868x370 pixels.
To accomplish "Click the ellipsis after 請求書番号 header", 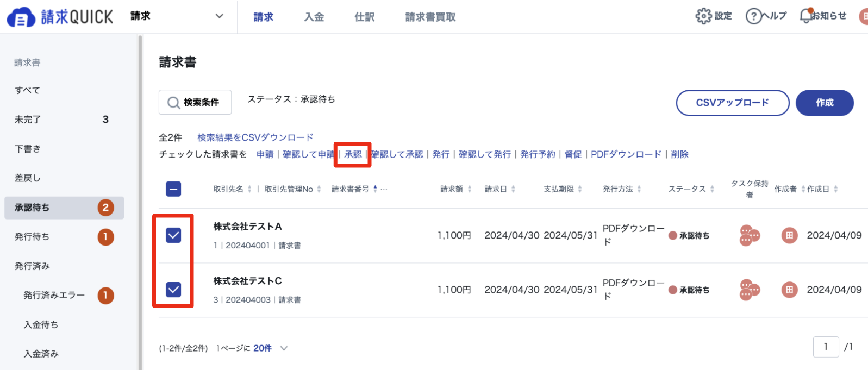I will pyautogui.click(x=384, y=189).
